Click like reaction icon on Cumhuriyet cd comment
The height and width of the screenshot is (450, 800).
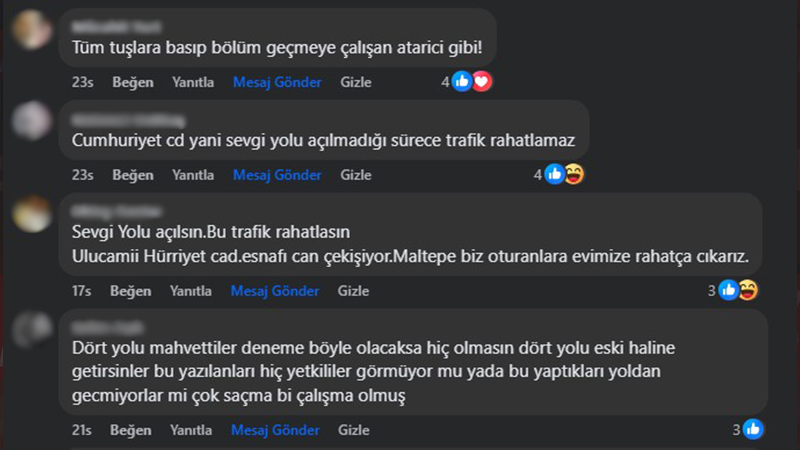point(553,174)
